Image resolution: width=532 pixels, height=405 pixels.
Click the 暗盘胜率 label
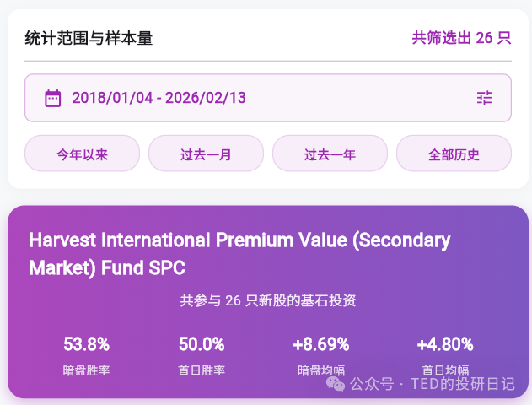click(x=87, y=370)
